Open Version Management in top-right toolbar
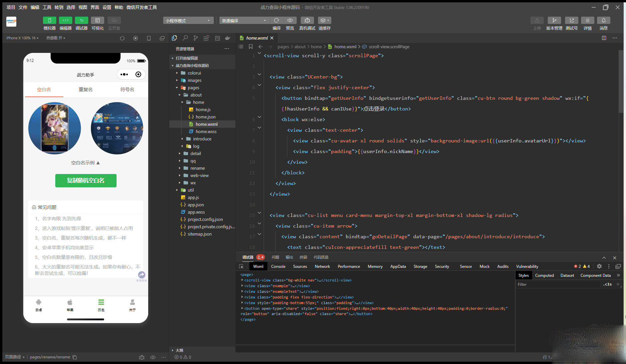This screenshot has width=626, height=364. coord(554,20)
